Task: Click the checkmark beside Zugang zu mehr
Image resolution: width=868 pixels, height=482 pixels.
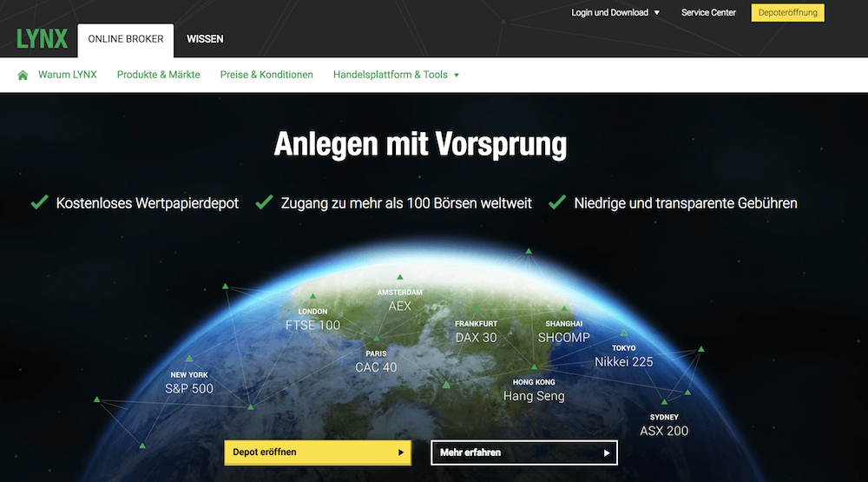Action: coord(264,202)
